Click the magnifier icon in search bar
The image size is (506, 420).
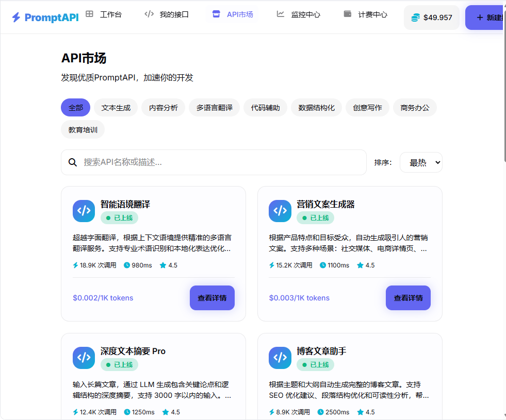tap(73, 162)
